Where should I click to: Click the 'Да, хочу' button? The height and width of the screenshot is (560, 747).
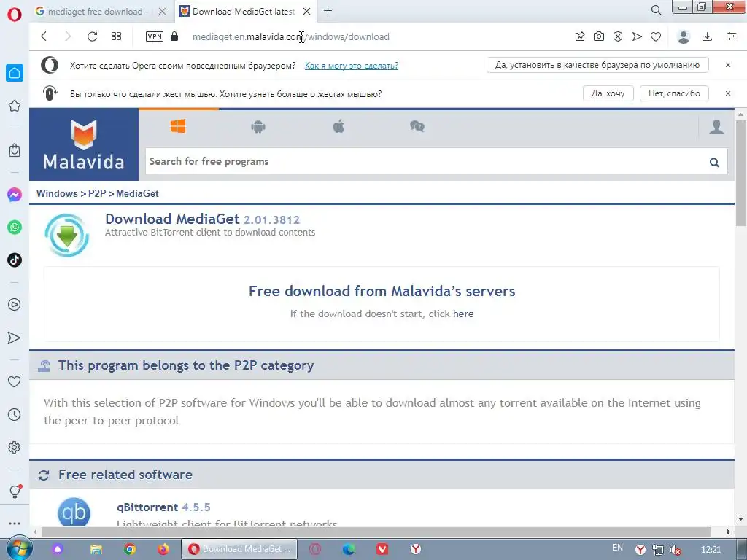(608, 93)
